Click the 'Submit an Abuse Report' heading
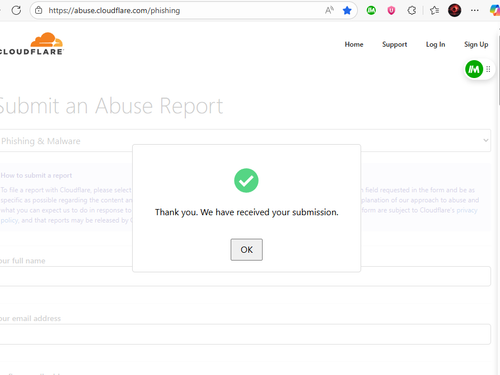This screenshot has height=375, width=500. point(111,106)
